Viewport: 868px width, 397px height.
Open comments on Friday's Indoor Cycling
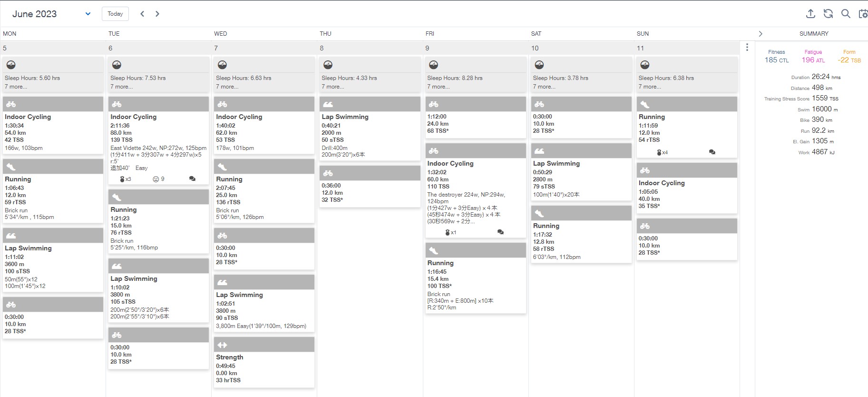point(500,232)
